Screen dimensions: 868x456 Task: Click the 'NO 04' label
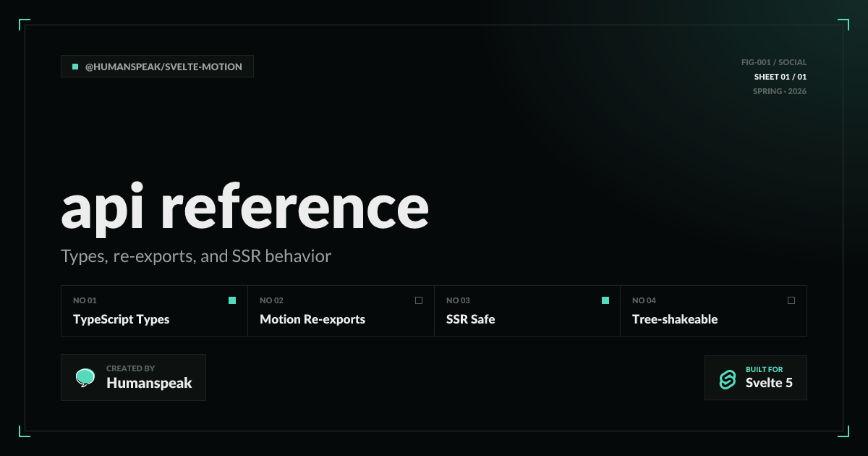tap(644, 300)
